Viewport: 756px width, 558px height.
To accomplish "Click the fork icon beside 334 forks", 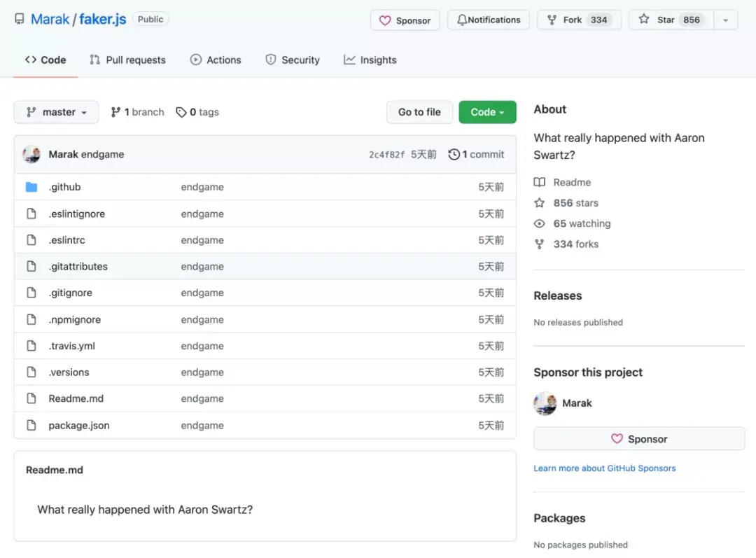I will click(x=540, y=244).
